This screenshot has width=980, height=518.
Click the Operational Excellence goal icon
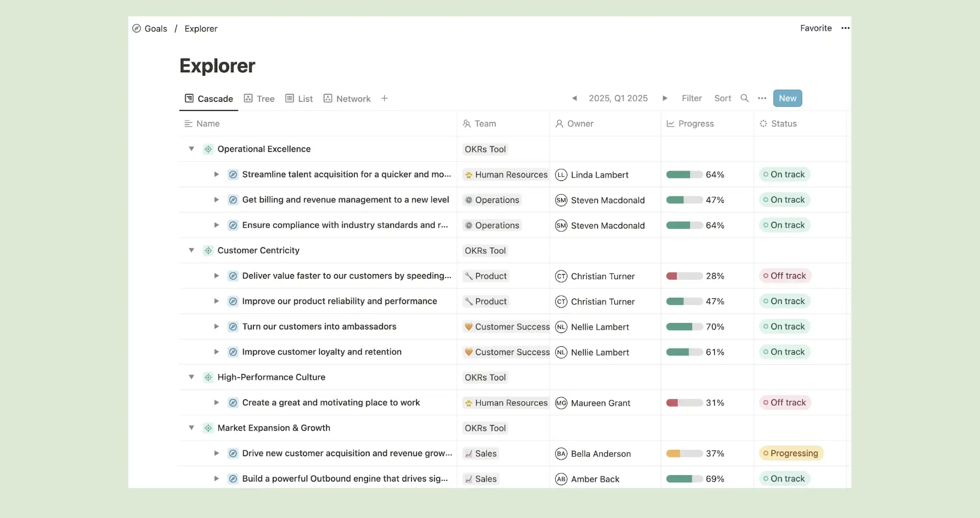point(208,149)
